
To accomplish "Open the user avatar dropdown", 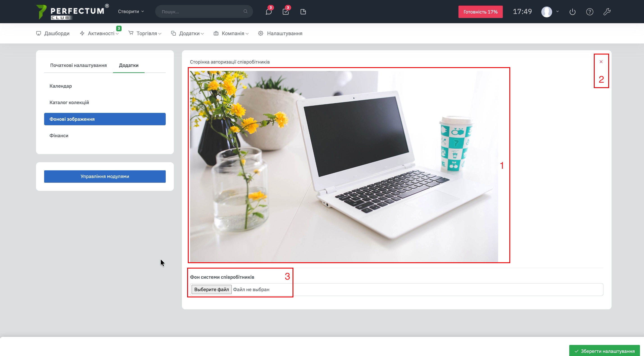I will coord(550,12).
